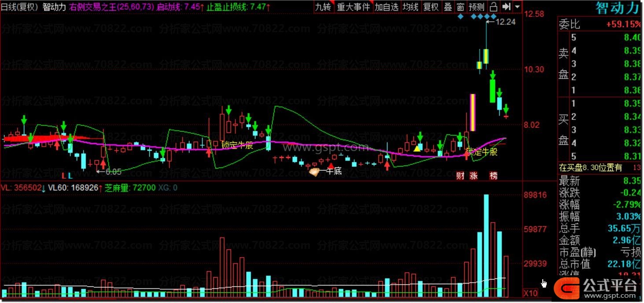
Task: Click the 12.24 high price label
Action: pos(506,22)
